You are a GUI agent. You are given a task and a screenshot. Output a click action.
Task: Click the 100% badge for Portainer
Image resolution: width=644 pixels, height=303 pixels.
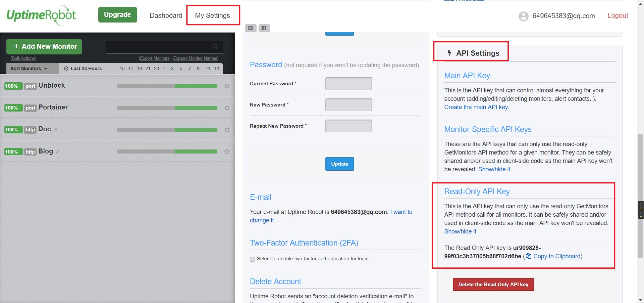tap(13, 108)
